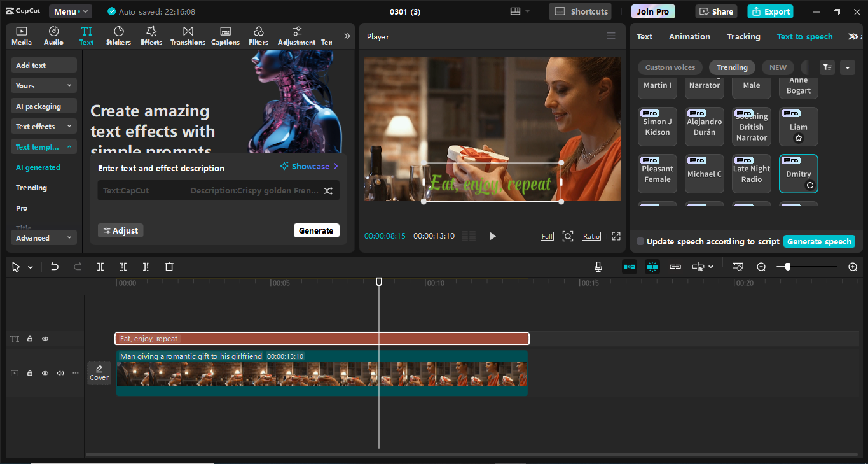Open the Filters panel
Viewport: 868px width, 464px height.
[x=258, y=36]
